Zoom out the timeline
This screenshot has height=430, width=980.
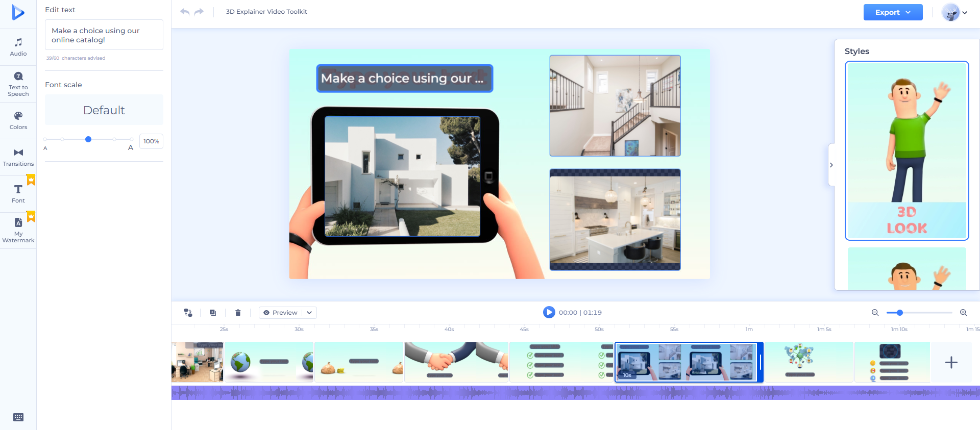coord(875,313)
